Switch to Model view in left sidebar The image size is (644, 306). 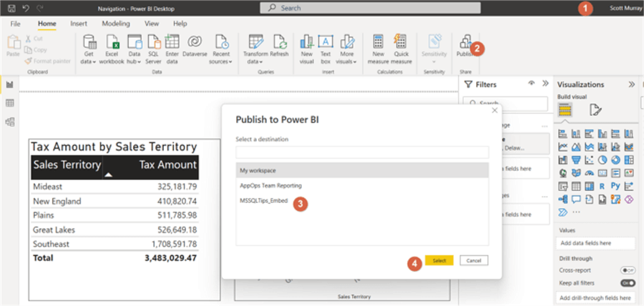point(10,122)
